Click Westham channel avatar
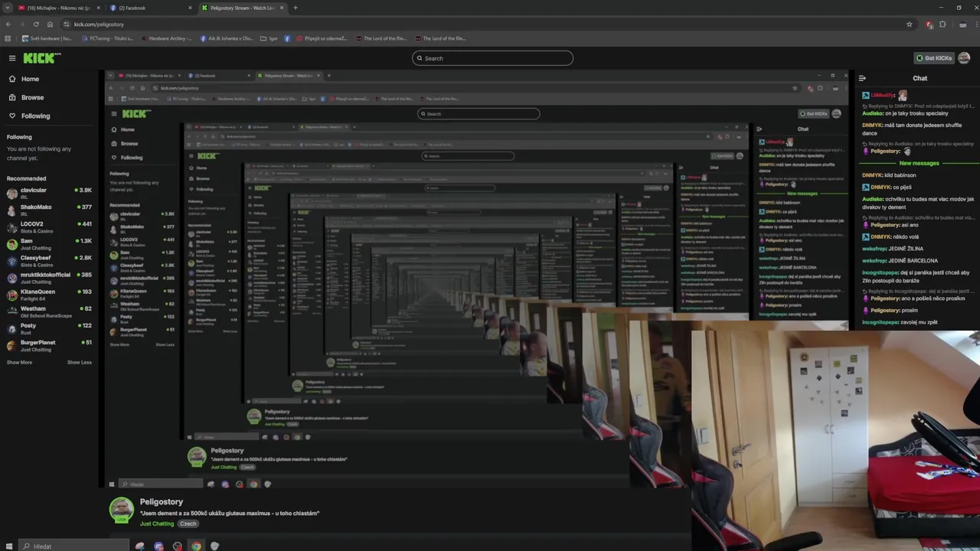This screenshot has height=551, width=980. pos(12,311)
